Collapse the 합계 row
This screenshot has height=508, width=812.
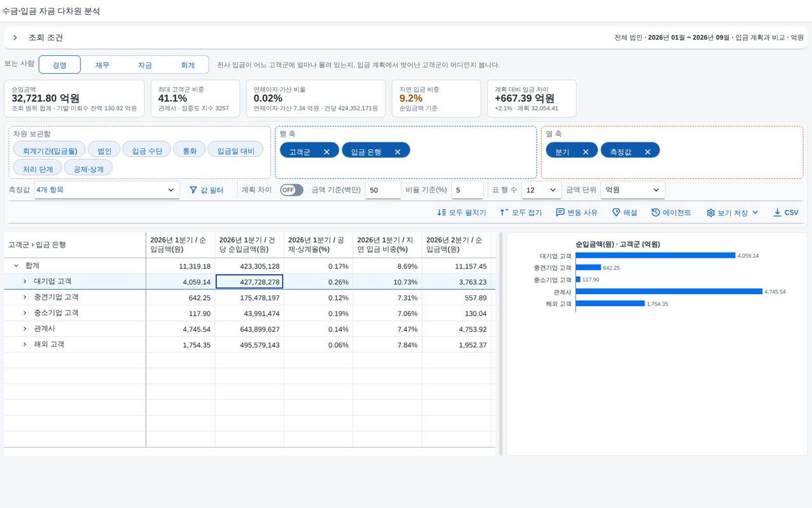tap(16, 265)
